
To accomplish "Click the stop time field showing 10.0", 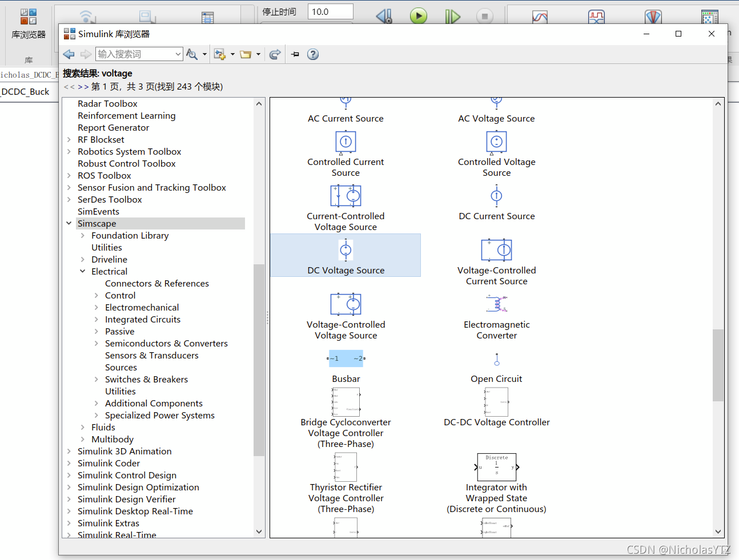I will click(x=331, y=11).
